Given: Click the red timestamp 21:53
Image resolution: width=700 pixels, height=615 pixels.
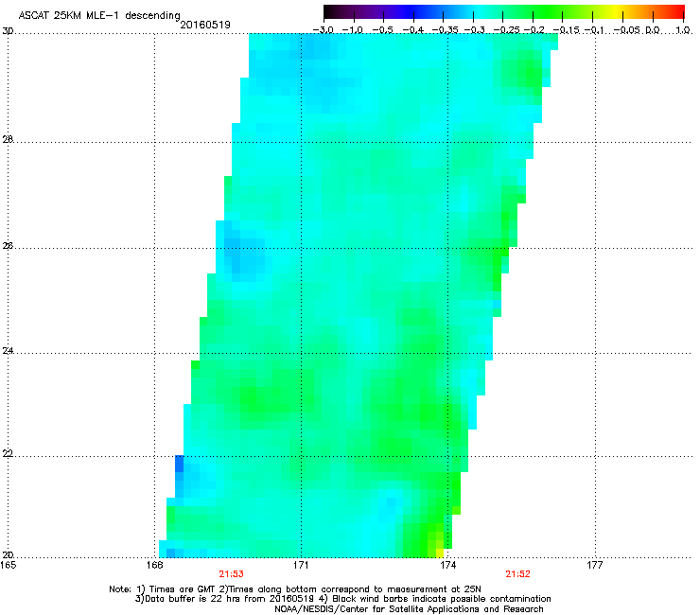Looking at the screenshot, I should (x=231, y=574).
